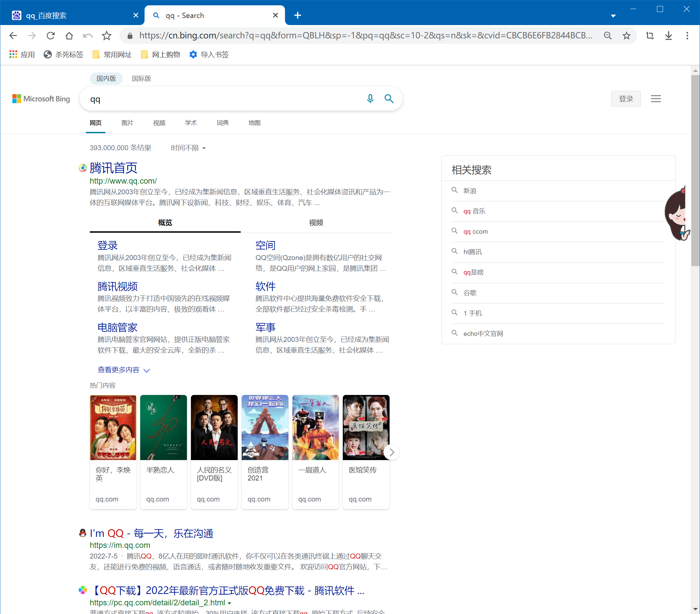Click the search icon beside 新浪 suggestion
Image resolution: width=700 pixels, height=614 pixels.
coord(455,190)
